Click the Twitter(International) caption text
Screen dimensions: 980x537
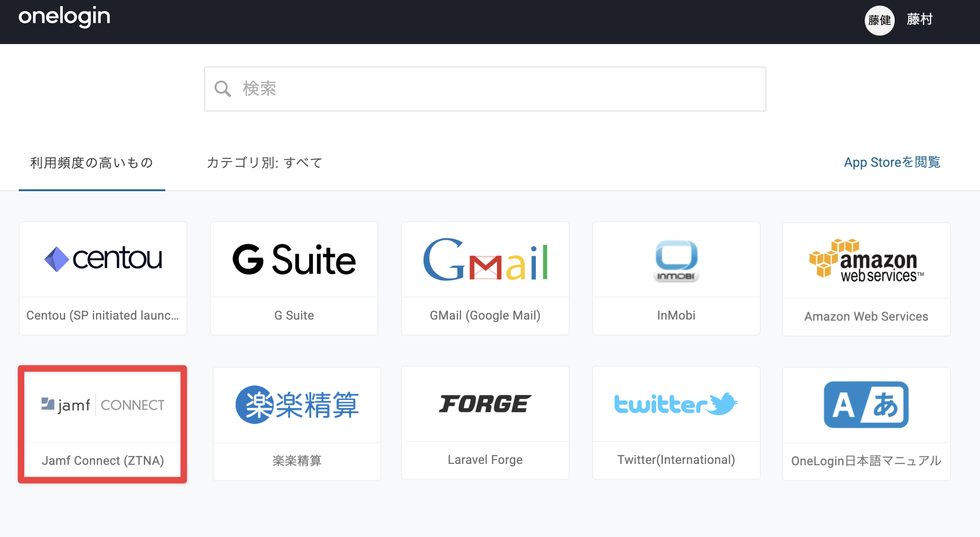[676, 460]
